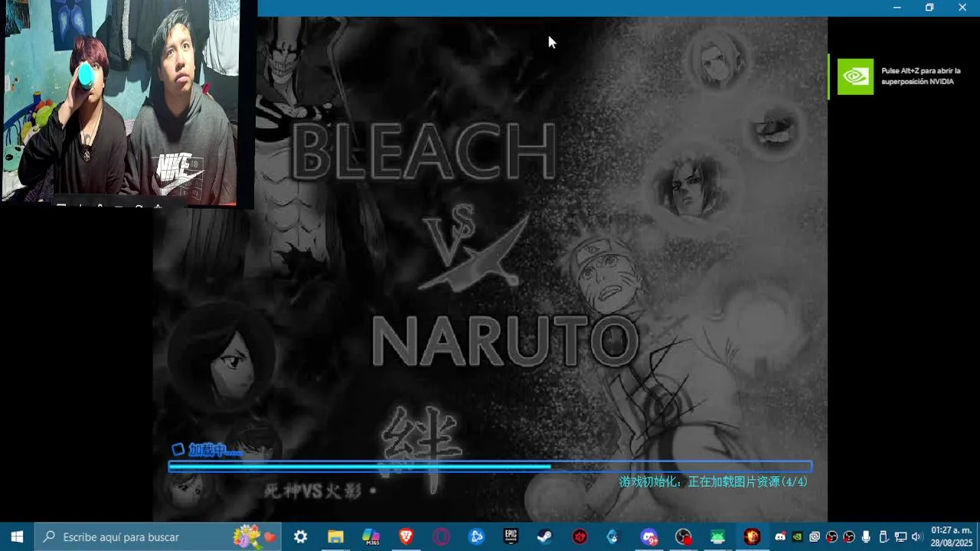Restore down the game window
Screen dimensions: 980x551
click(929, 8)
